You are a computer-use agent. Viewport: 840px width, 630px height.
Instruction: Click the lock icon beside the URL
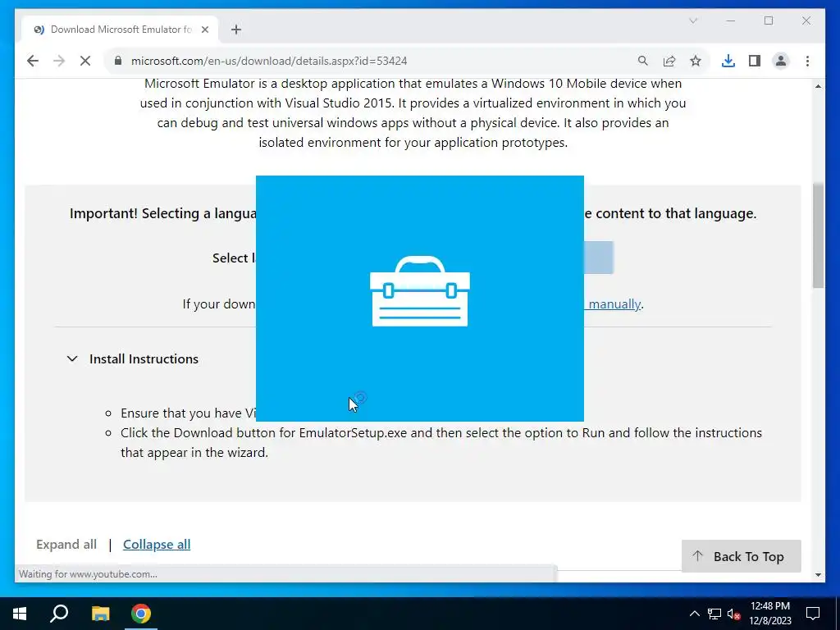pos(118,61)
